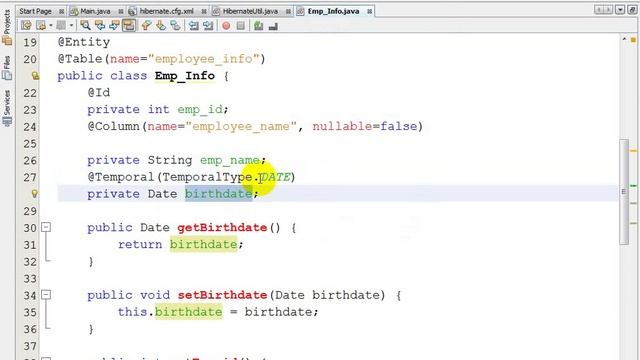Viewport: 640px width, 360px height.
Task: Close the Start Page tab
Action: coord(61,11)
